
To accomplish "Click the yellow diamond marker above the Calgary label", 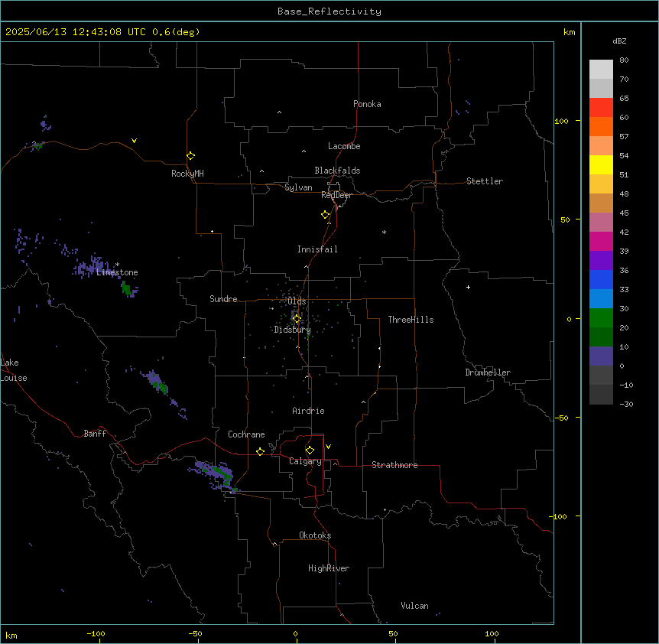I will pyautogui.click(x=310, y=450).
